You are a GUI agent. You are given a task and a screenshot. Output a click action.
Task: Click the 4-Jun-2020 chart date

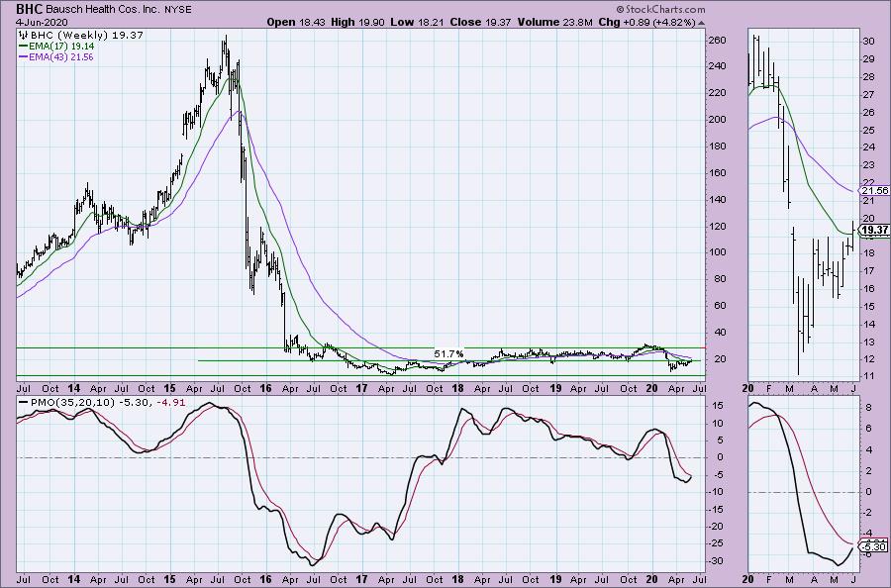(42, 22)
